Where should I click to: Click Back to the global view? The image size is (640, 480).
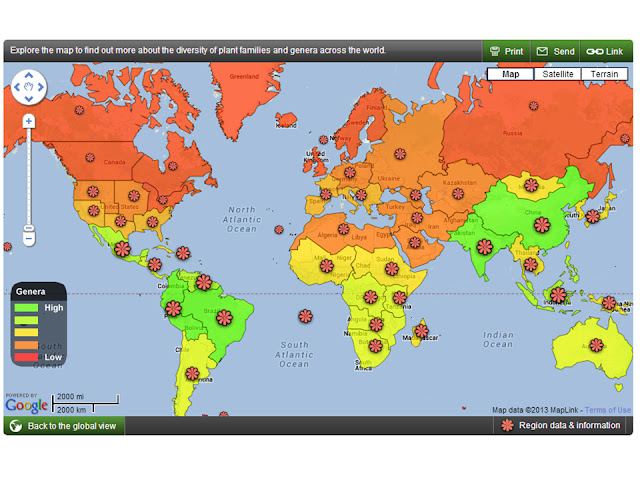click(x=64, y=426)
